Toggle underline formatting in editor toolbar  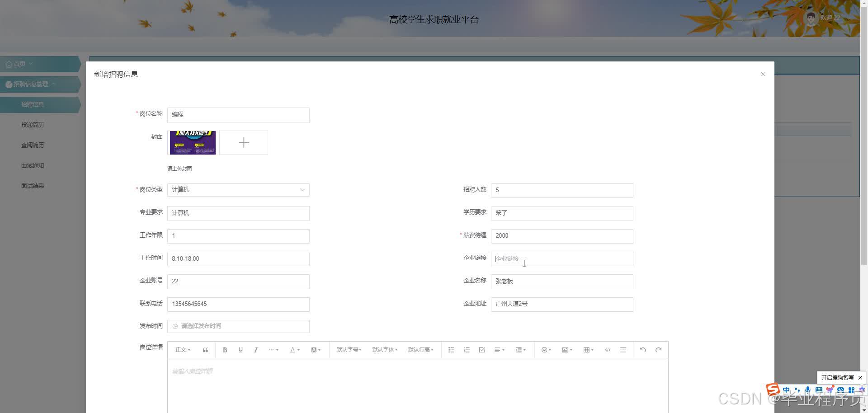(241, 350)
